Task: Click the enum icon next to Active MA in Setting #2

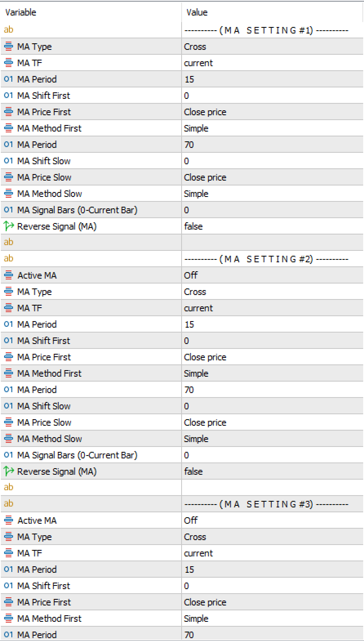Action: click(8, 275)
